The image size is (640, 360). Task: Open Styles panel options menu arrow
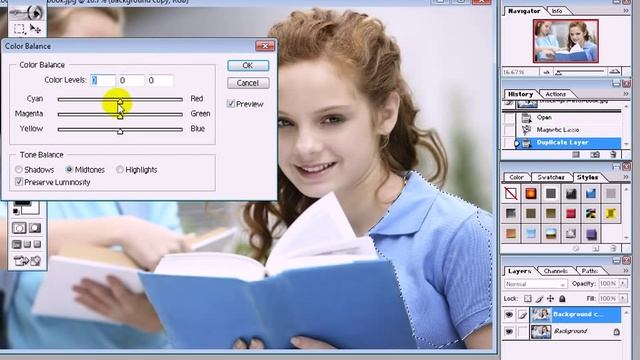click(x=626, y=177)
